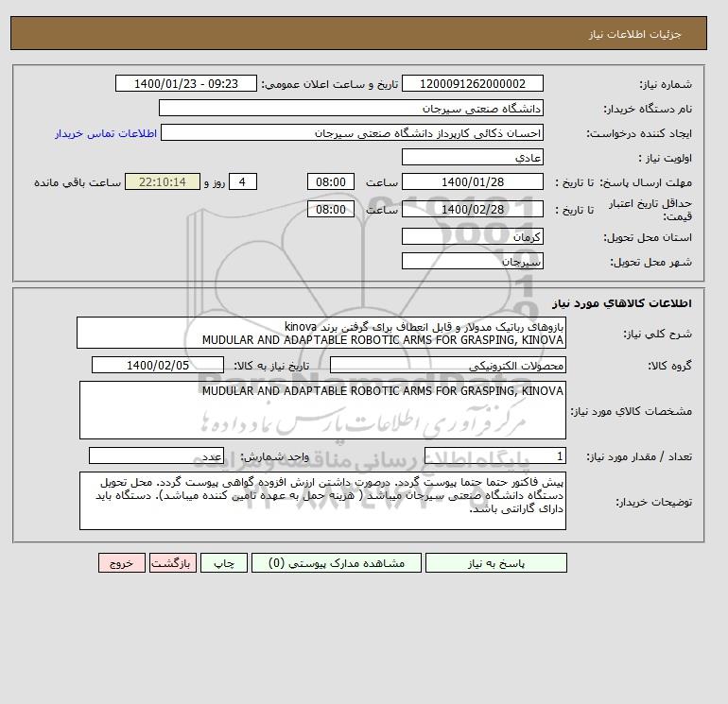Click the خروج exit button

coord(122,562)
